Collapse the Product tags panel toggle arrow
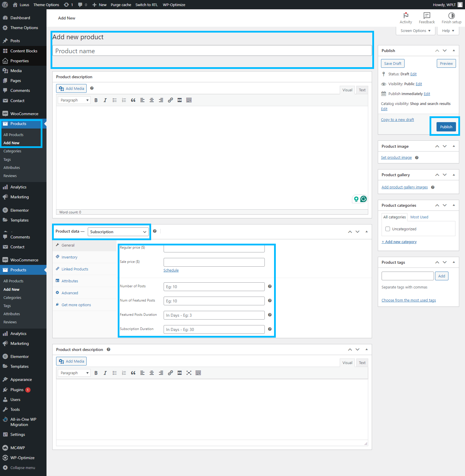Screen dimensions: 465x476 pos(454,262)
